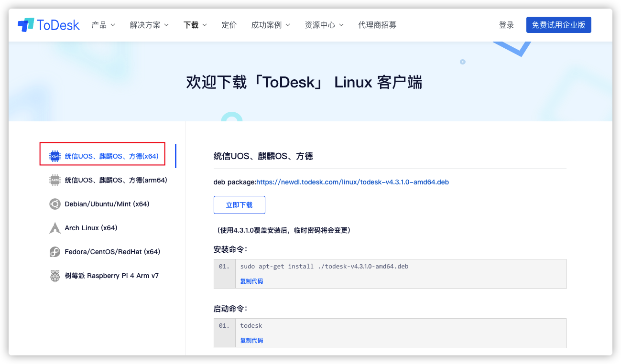The width and height of the screenshot is (621, 364).
Task: Open the 代理商招募 page
Action: tap(377, 25)
